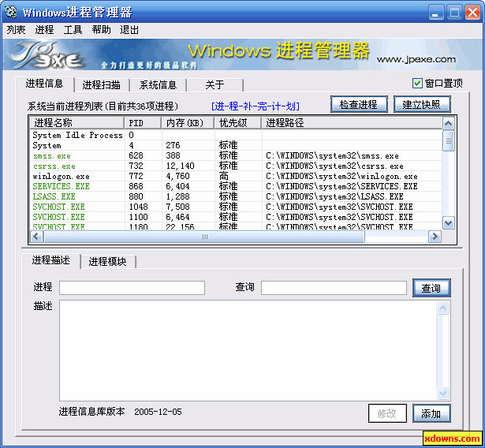This screenshot has height=448, width=485.
Task: Minimize the Windows进程管理器 window
Action: 436,13
